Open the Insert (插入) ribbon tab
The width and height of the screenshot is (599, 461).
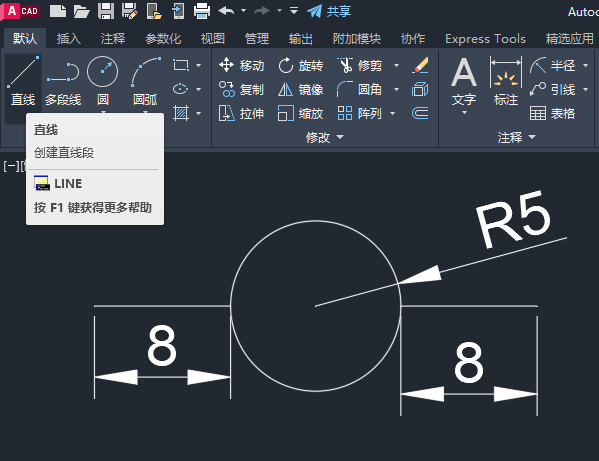point(69,39)
